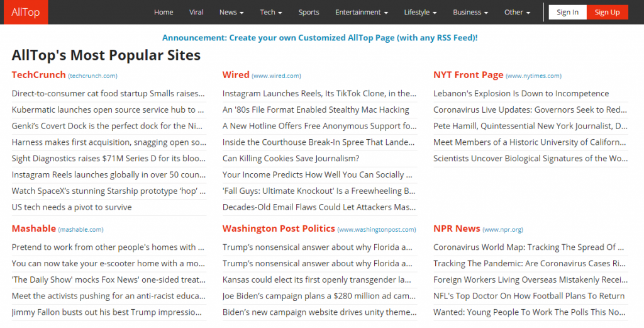Open 'You can now take your e-scooter home'

pyautogui.click(x=108, y=263)
